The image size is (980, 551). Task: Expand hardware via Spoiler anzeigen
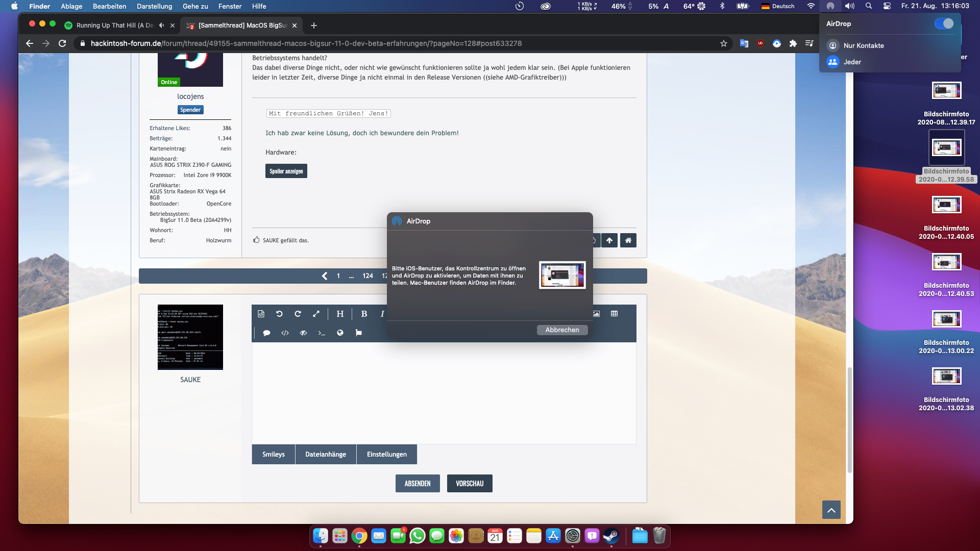click(x=286, y=171)
